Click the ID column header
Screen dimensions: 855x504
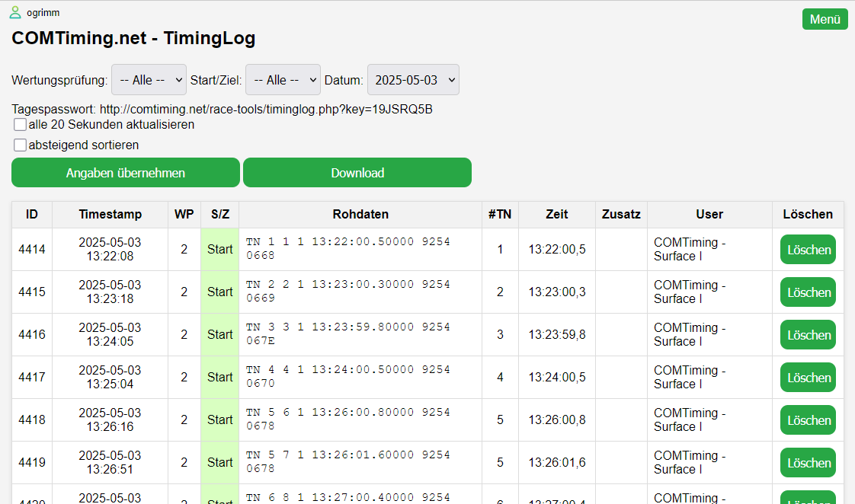point(32,215)
